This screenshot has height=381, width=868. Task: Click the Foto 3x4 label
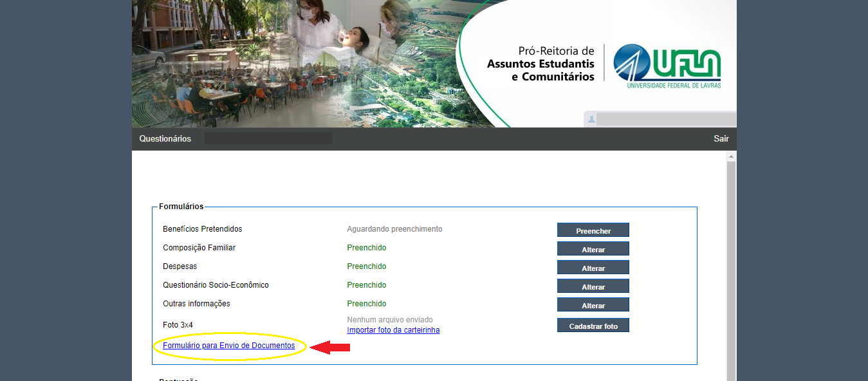click(x=178, y=325)
